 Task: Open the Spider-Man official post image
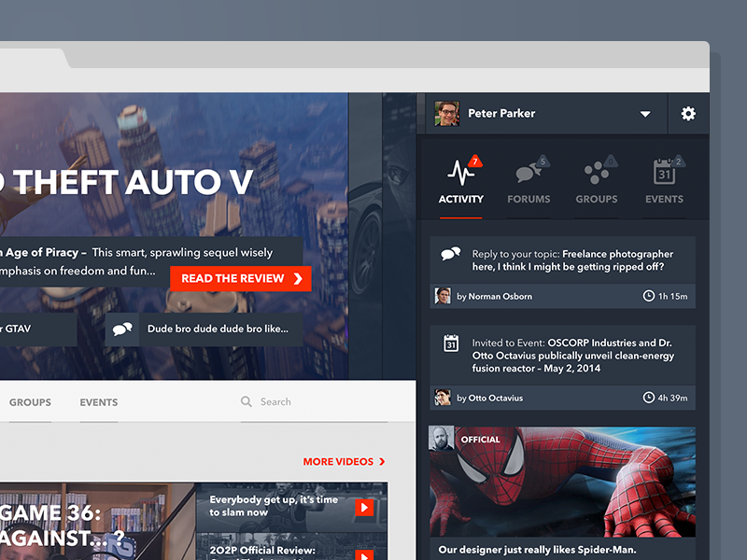click(562, 482)
